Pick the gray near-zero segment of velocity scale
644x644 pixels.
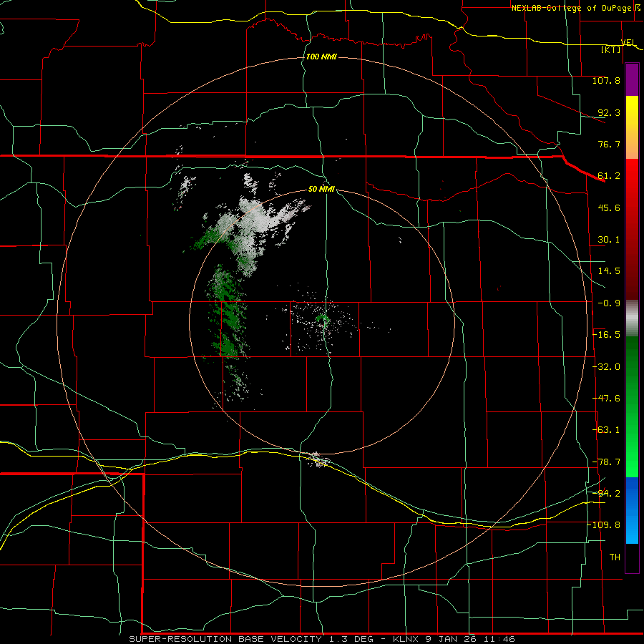pos(632,318)
